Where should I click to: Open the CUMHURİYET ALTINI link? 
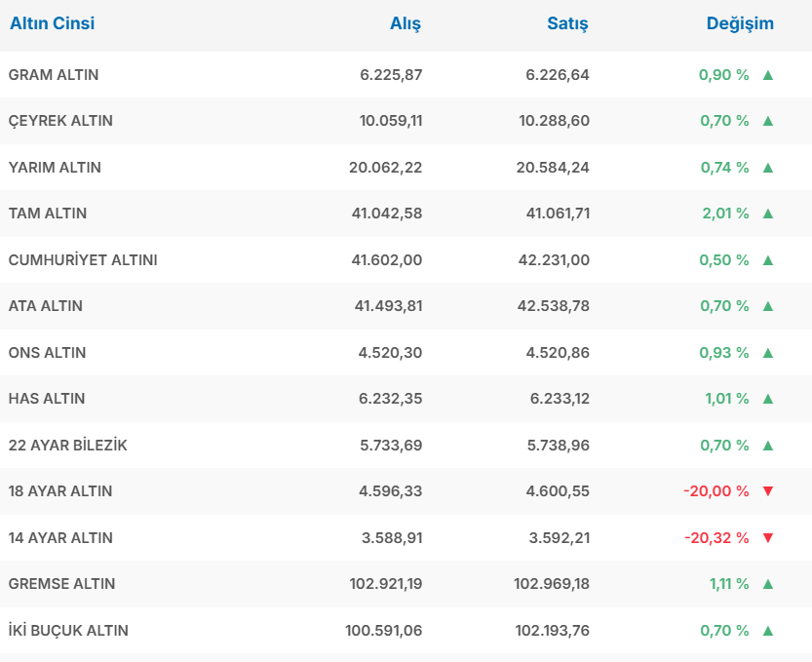point(83,260)
